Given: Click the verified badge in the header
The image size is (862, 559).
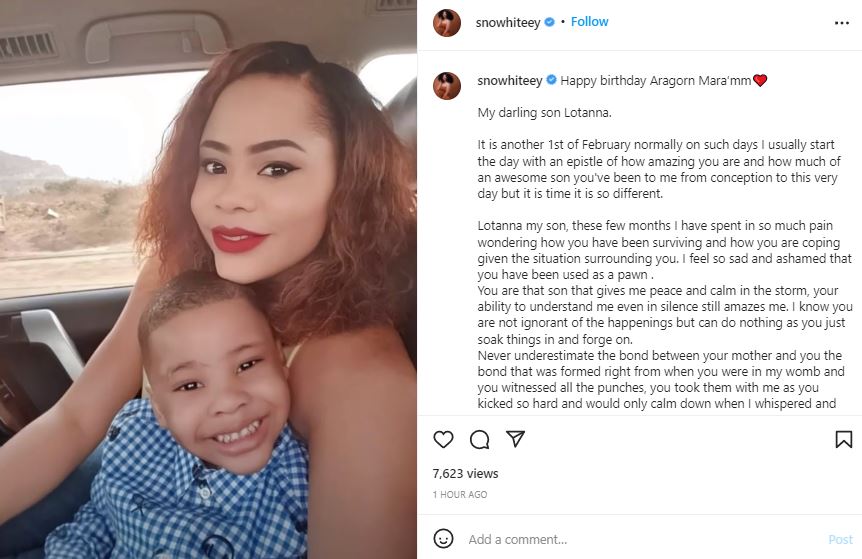Looking at the screenshot, I should pyautogui.click(x=549, y=22).
